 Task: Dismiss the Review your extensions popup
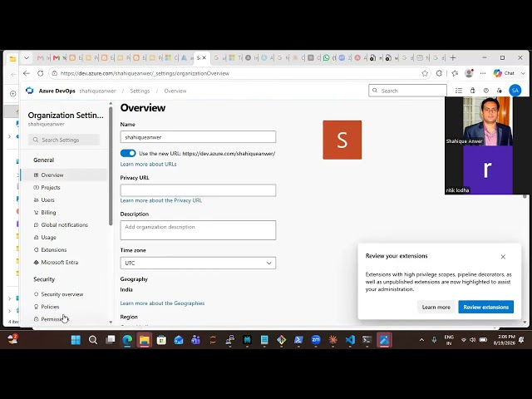coord(503,257)
